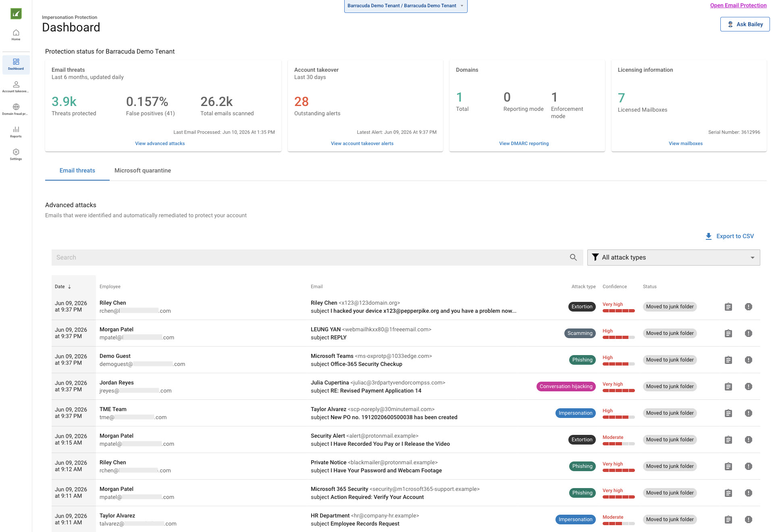The image size is (778, 532).
Task: Open clipboard icon for Riley Chen 9:12 AM row
Action: pos(728,466)
